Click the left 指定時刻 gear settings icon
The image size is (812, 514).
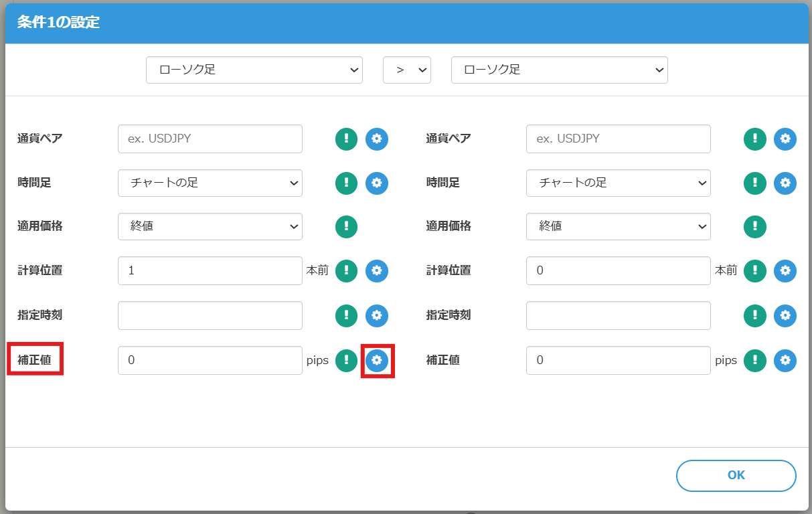pos(377,315)
